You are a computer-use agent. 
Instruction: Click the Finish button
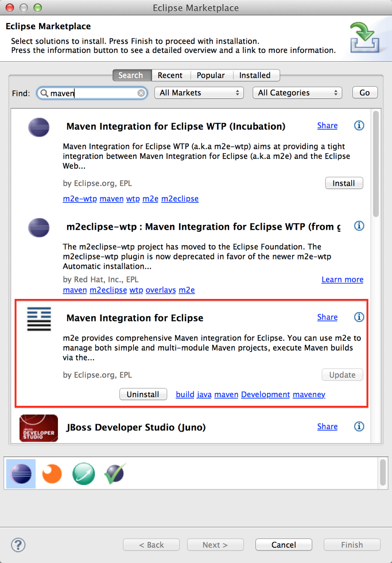click(x=352, y=545)
